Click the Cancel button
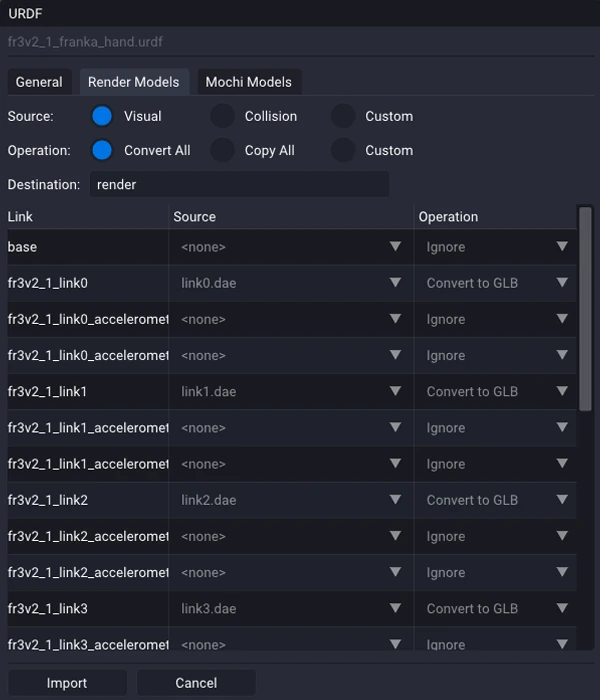Image resolution: width=600 pixels, height=700 pixels. tap(196, 683)
